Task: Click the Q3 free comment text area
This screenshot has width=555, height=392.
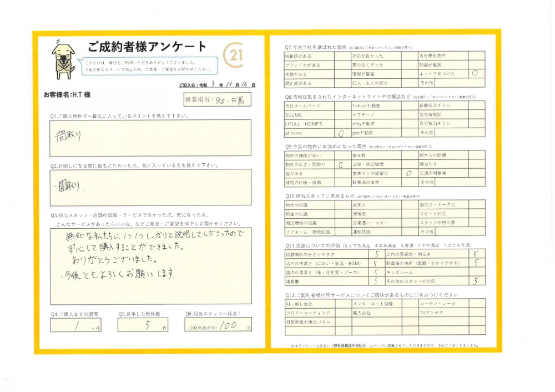Action: tap(150, 265)
